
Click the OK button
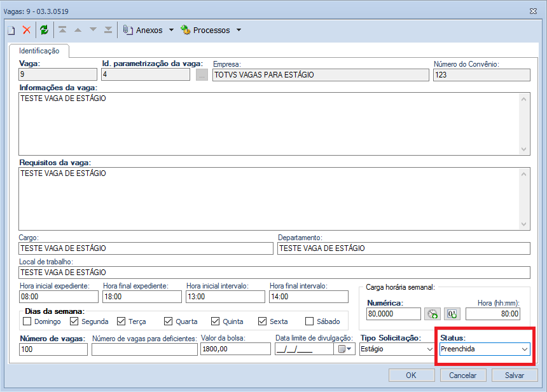tap(412, 375)
